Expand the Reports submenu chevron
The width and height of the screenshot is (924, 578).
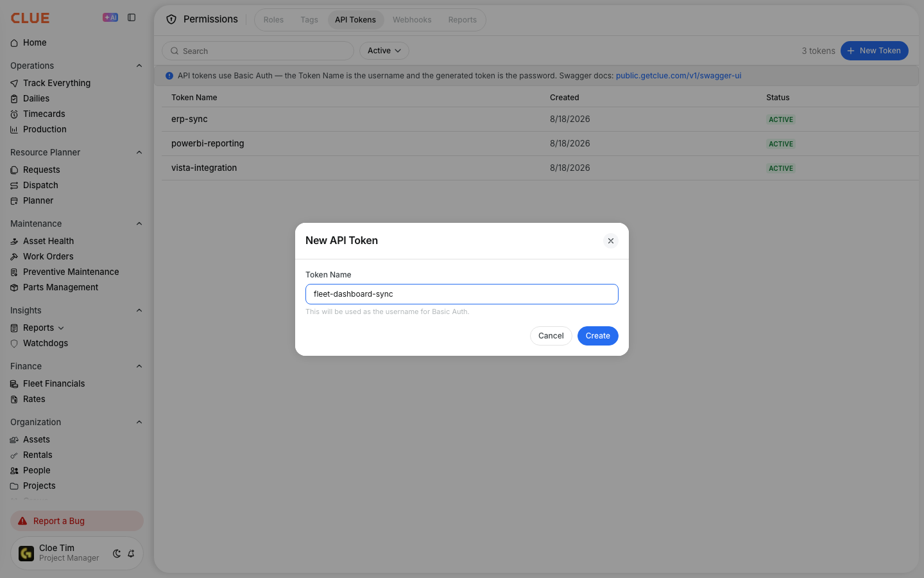[61, 328]
